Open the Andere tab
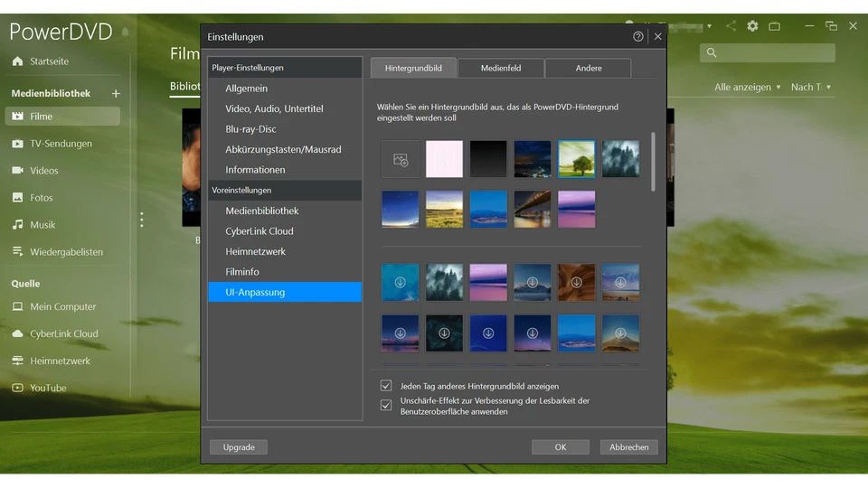Viewport: 868px width, 488px height. point(589,68)
